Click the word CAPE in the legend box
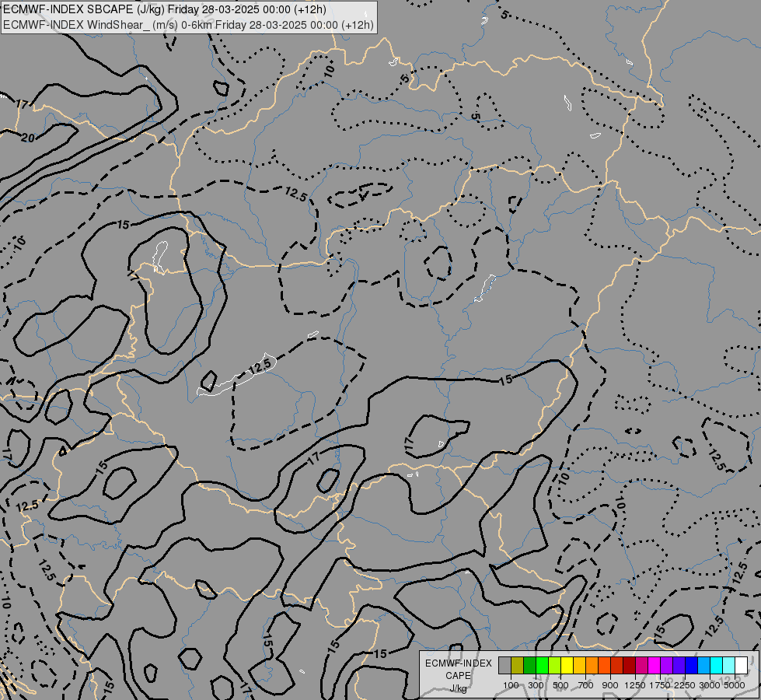The height and width of the screenshot is (700, 761). pos(458,676)
